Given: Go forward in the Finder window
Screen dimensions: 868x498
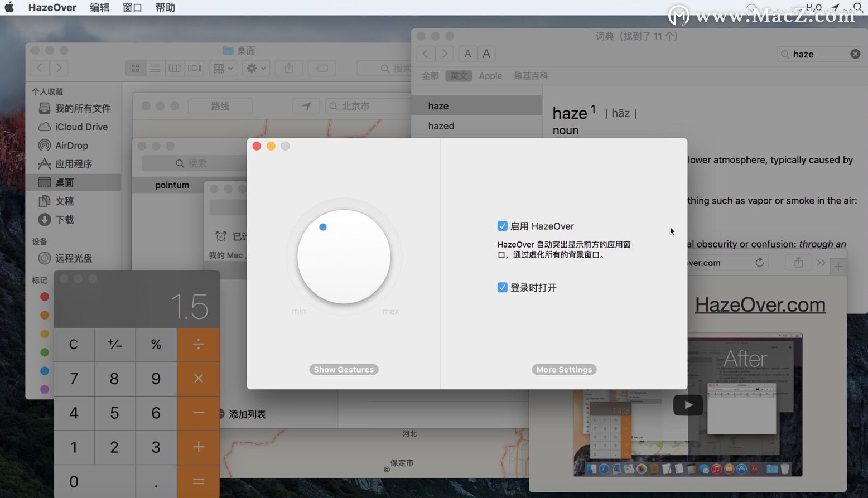Looking at the screenshot, I should coord(59,68).
